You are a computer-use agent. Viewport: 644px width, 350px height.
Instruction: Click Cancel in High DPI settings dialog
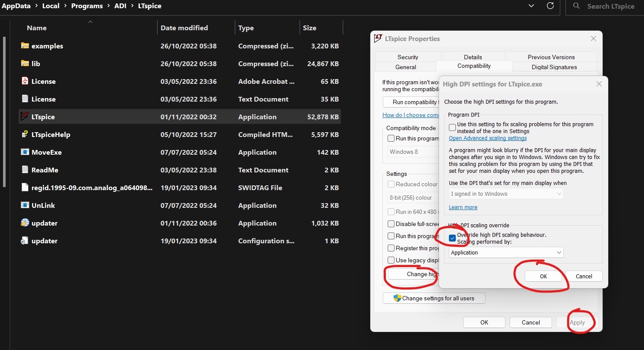(584, 276)
